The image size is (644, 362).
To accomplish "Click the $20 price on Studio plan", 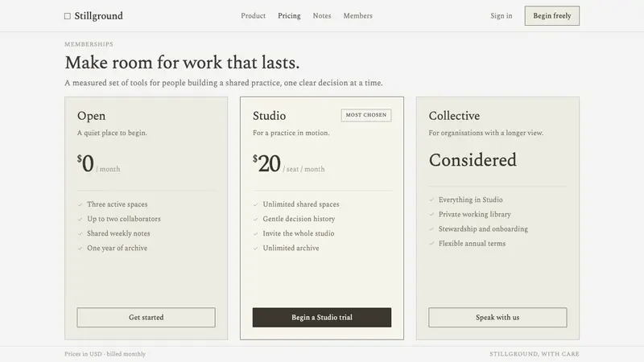I will (x=266, y=163).
